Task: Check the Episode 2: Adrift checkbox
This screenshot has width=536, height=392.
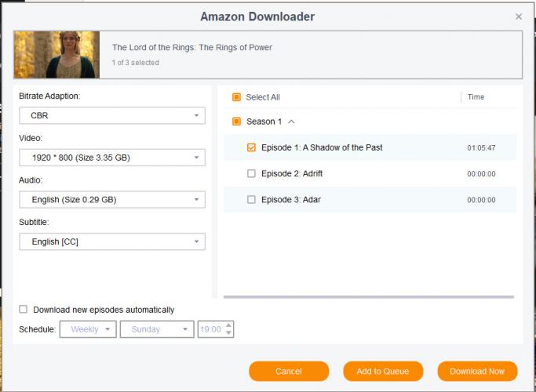Action: point(251,173)
